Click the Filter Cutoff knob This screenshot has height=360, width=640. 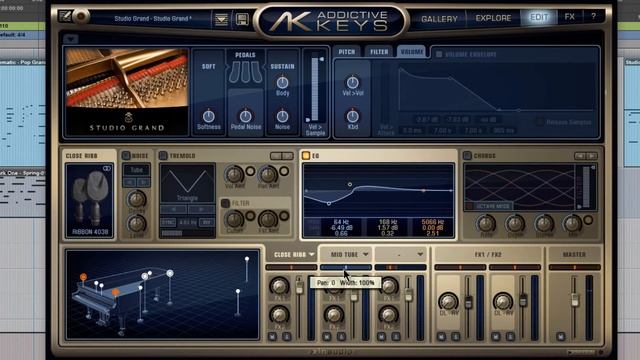[x=234, y=219]
